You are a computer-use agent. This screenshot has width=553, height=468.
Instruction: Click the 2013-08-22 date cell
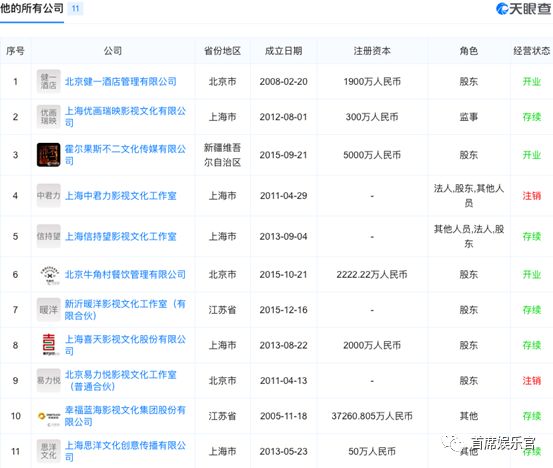[284, 345]
